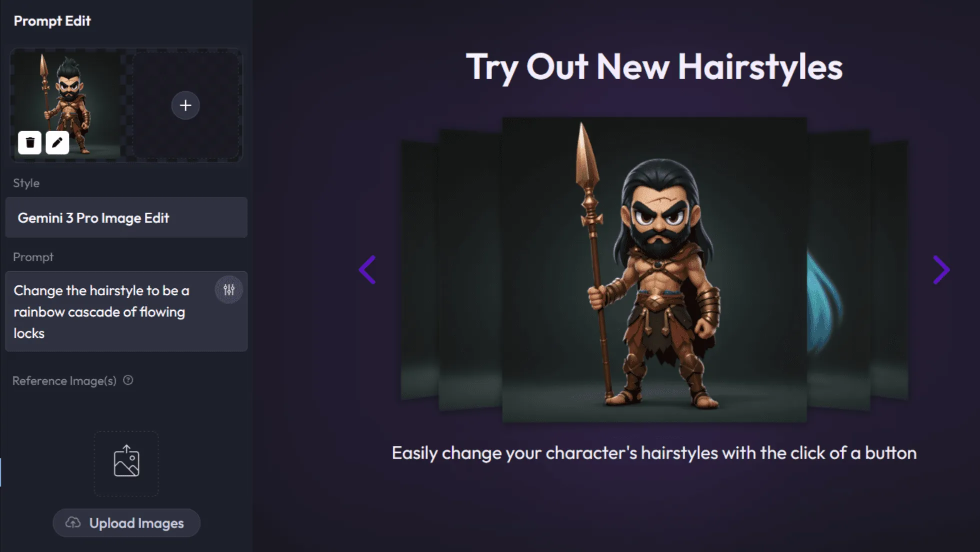The image size is (980, 552).
Task: Open the Reference Image(s) help icon
Action: click(x=128, y=380)
